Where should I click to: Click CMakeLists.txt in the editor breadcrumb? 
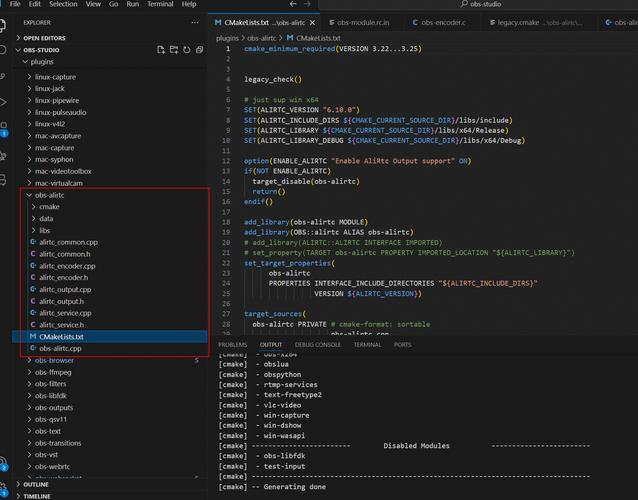(x=318, y=38)
